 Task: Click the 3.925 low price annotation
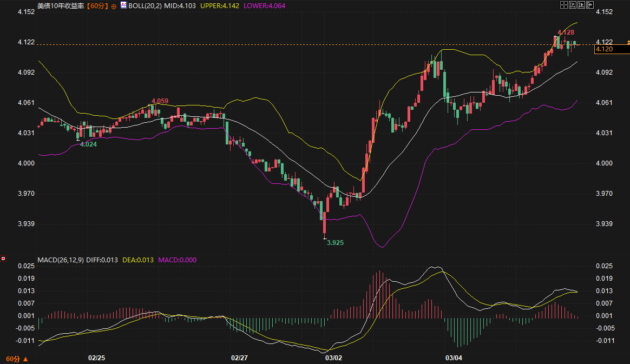click(335, 243)
